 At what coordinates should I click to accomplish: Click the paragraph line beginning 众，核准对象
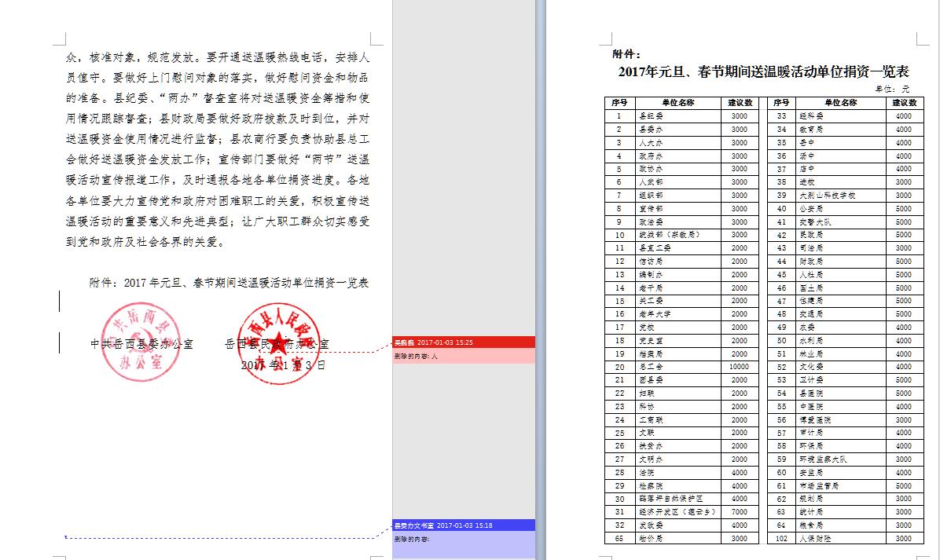[218, 57]
